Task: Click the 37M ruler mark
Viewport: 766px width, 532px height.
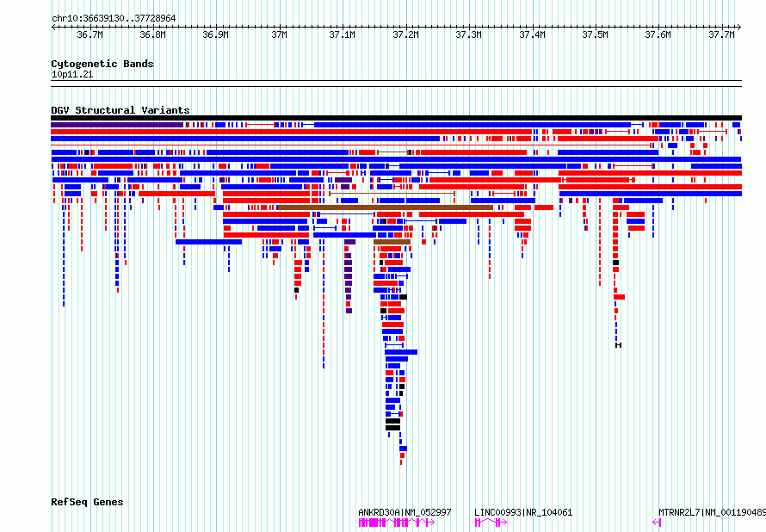Action: pos(280,34)
